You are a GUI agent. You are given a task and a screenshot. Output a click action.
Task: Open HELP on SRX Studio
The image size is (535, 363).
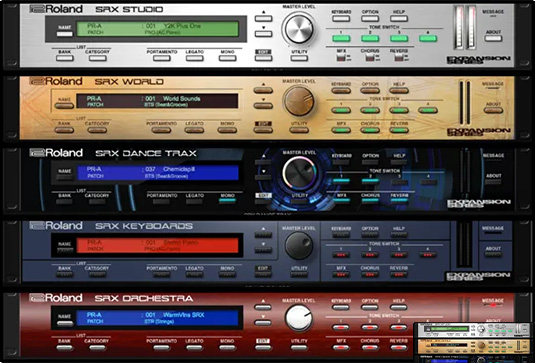click(399, 18)
